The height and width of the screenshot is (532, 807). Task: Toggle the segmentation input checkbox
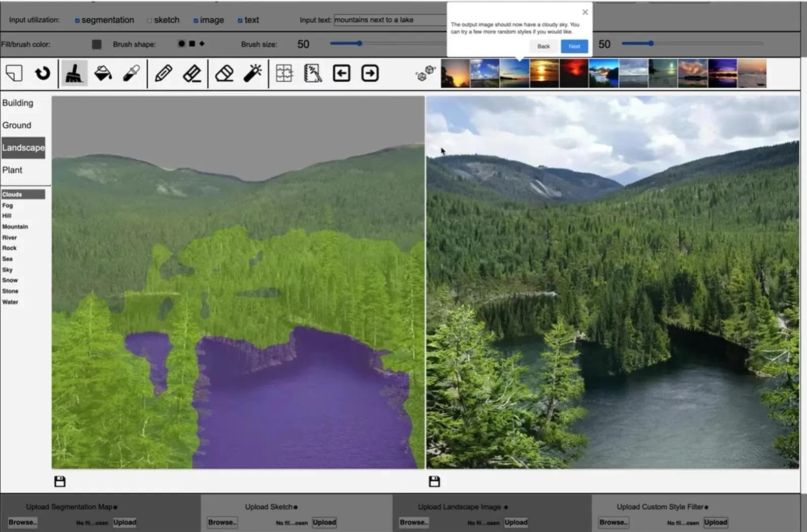point(77,20)
